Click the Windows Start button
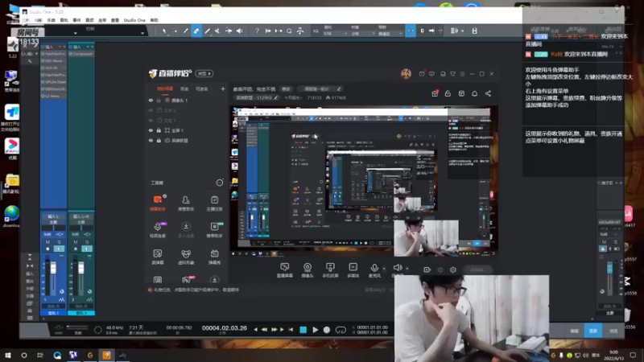The height and width of the screenshot is (362, 644). click(x=7, y=355)
